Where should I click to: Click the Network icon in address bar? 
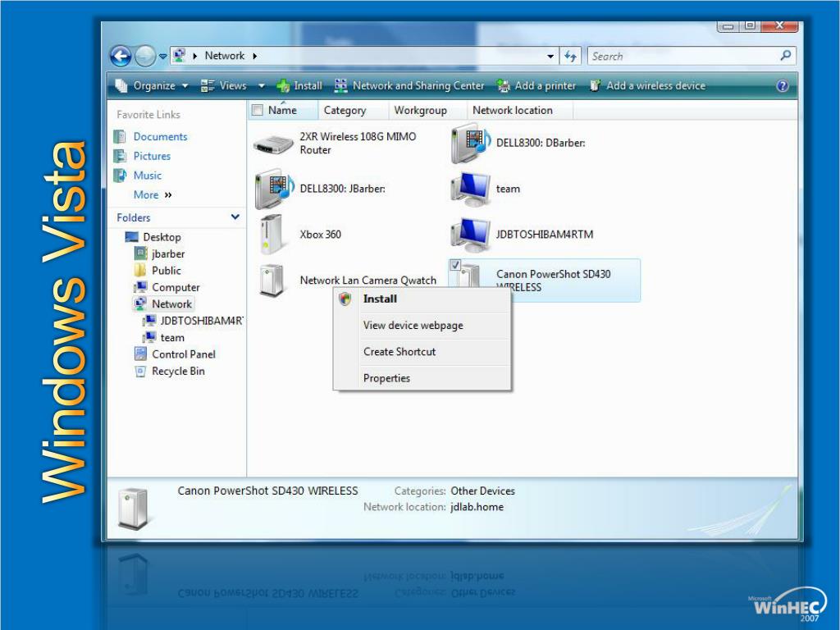(180, 55)
